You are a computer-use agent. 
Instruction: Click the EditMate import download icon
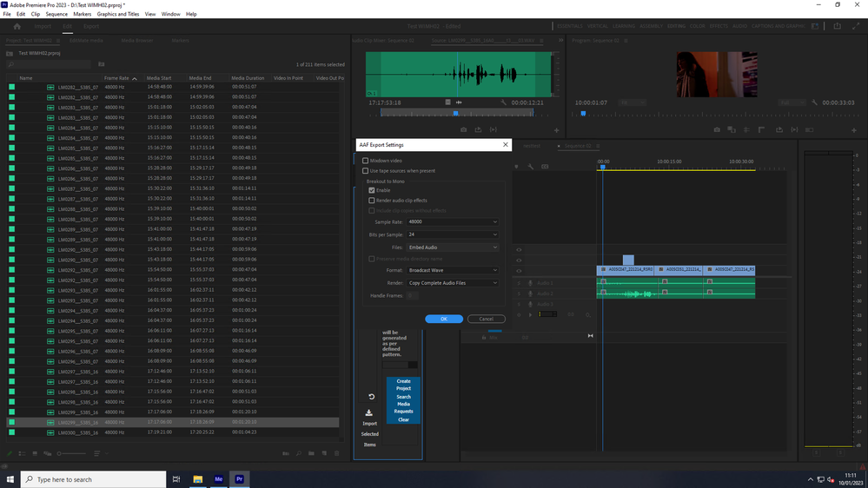click(x=368, y=412)
